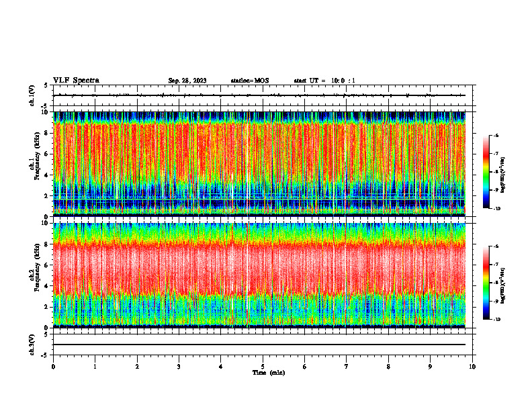
Task: Click time axis tick label "4"
Action: pos(221,367)
